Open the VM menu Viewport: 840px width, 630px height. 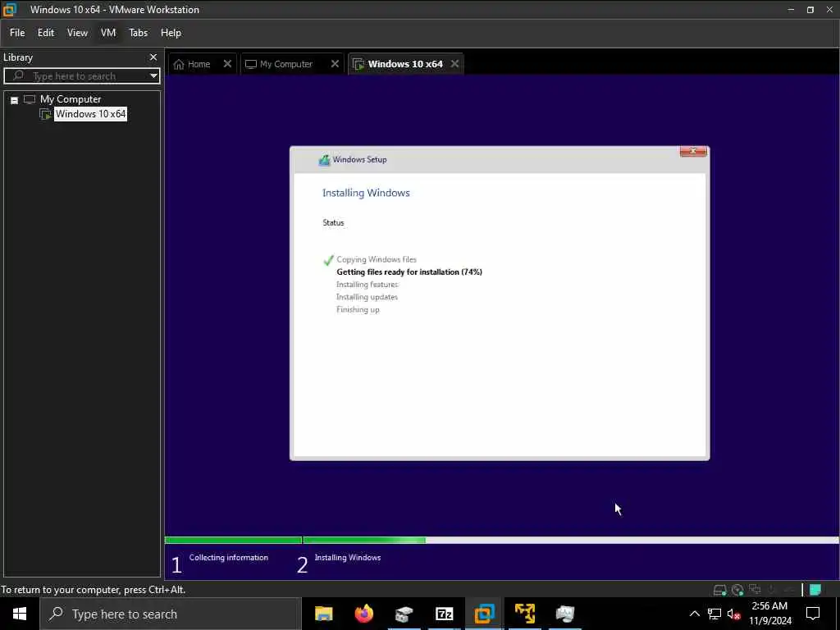[x=108, y=33]
